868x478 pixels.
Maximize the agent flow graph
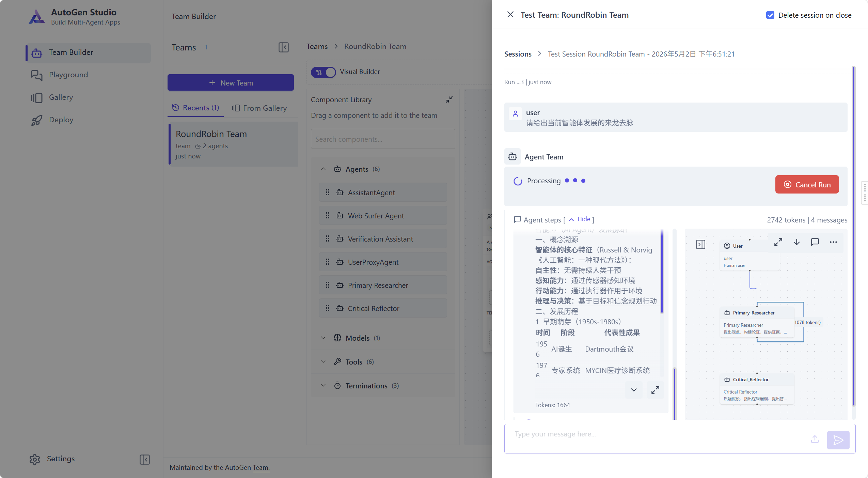pos(778,242)
